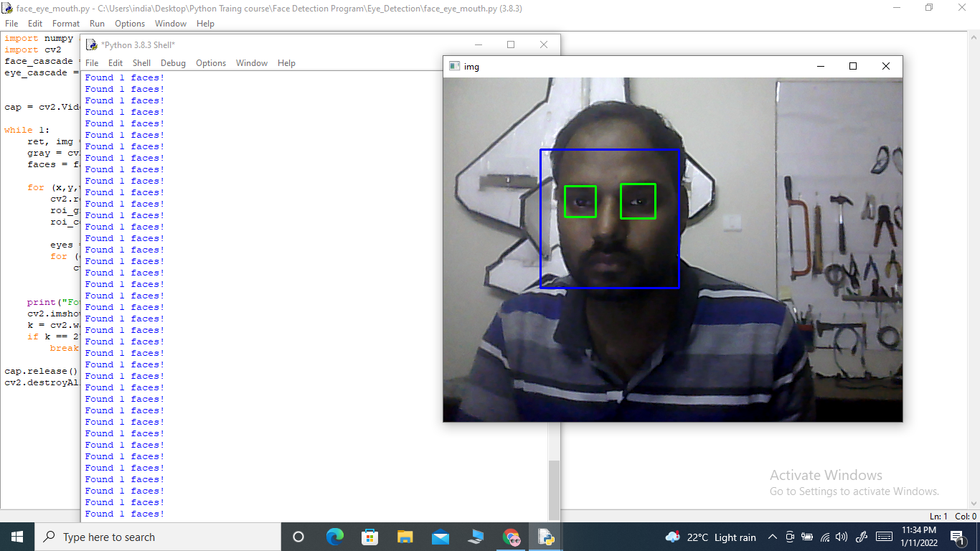
Task: Click Go to Settings to activate Windows
Action: pyautogui.click(x=854, y=491)
